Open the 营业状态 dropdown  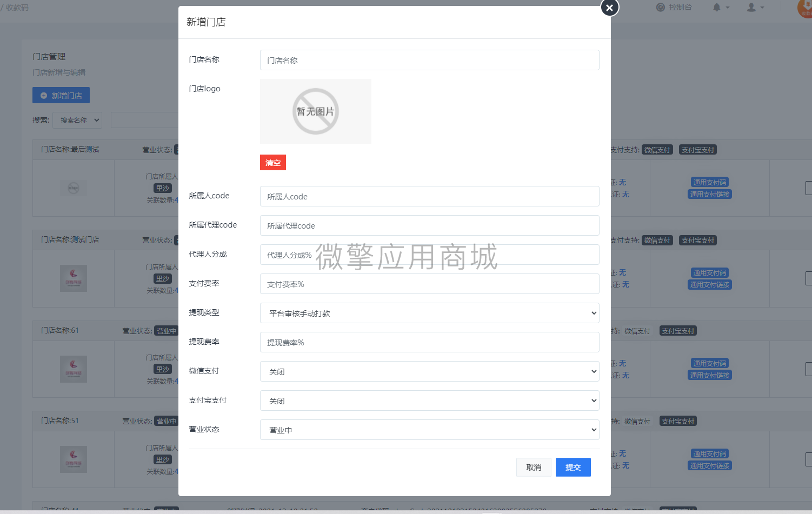pos(429,430)
